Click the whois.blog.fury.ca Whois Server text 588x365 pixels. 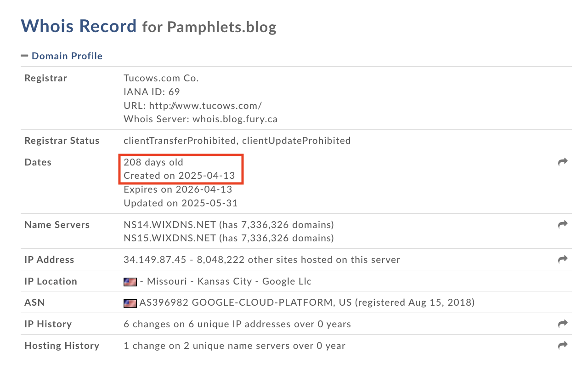tap(235, 119)
